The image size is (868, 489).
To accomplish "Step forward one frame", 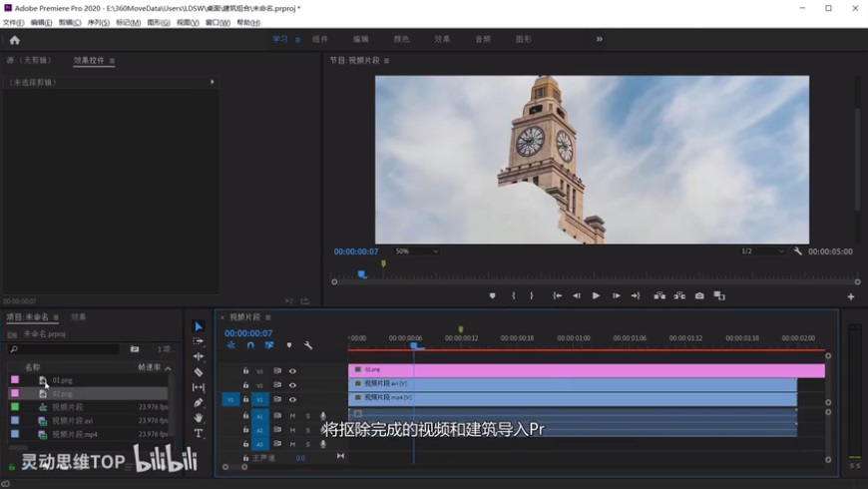I will (x=617, y=295).
